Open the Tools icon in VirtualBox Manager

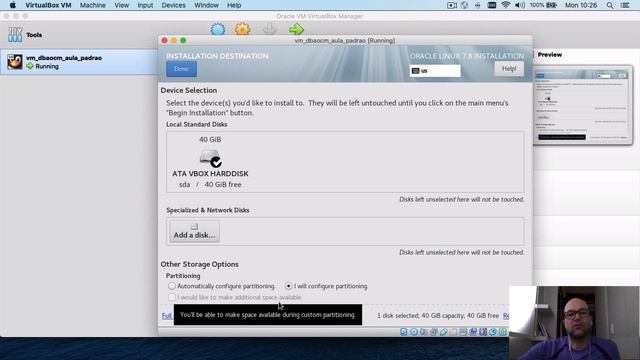tap(15, 35)
